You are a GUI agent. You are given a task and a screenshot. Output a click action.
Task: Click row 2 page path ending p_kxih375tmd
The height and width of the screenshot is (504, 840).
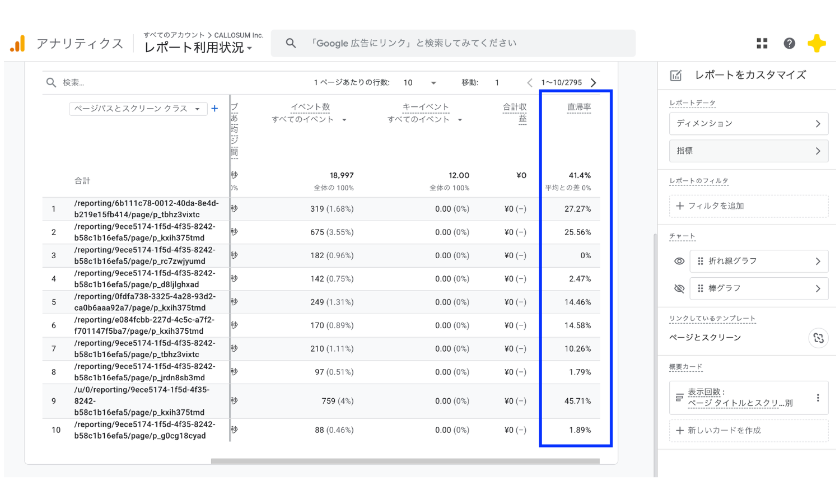144,232
